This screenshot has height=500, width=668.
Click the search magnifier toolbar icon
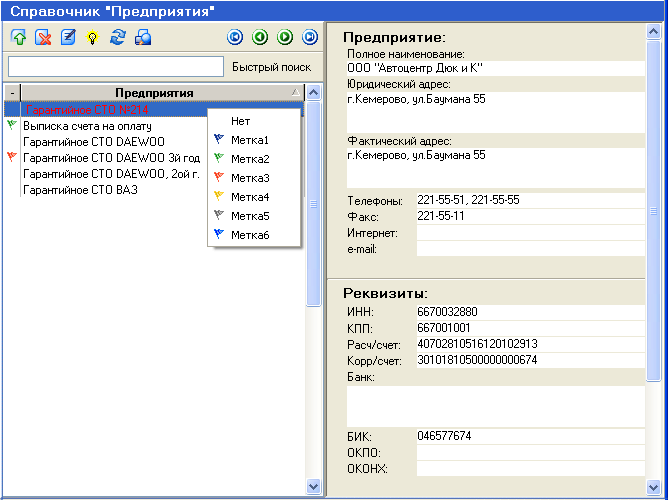point(143,38)
